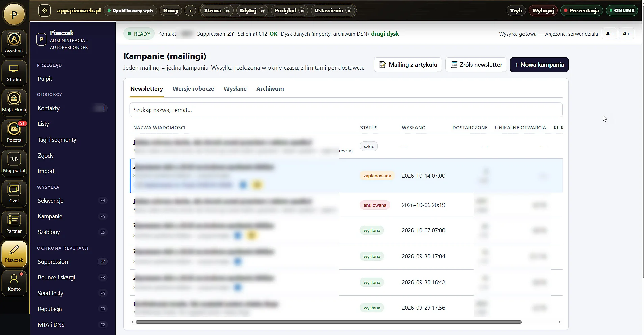Sort by the WYSŁANO column header

[x=413, y=128]
